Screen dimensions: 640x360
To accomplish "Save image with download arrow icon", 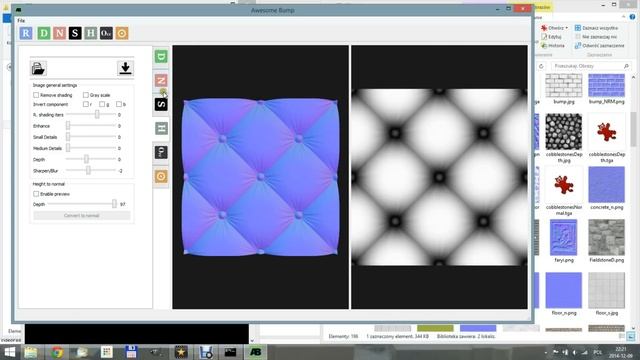I will [x=125, y=68].
